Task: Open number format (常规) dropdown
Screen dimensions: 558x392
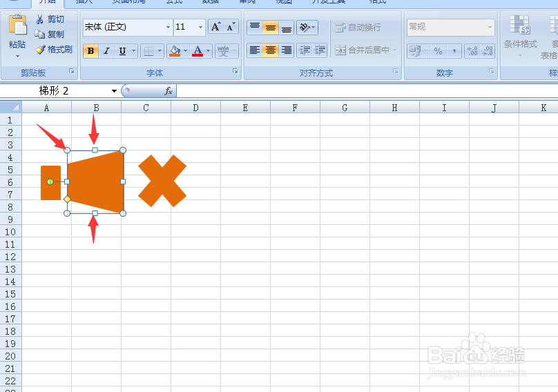Action: (490, 27)
